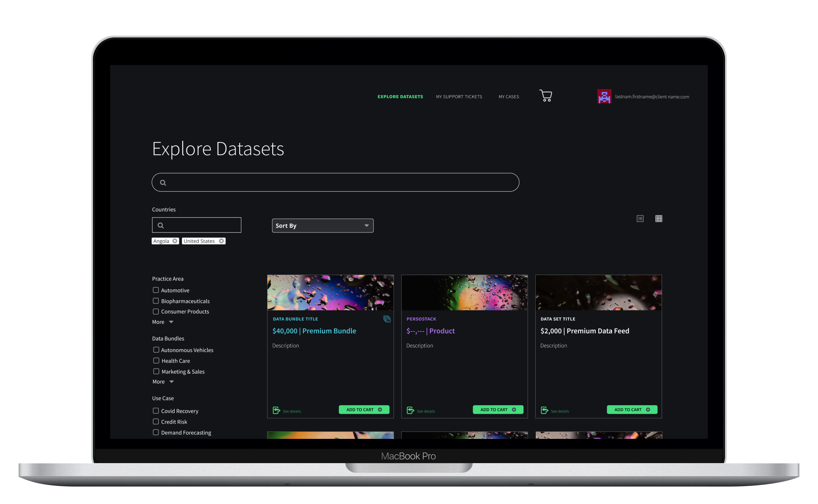Go to My Support Tickets
The height and width of the screenshot is (504, 818).
[x=459, y=97]
